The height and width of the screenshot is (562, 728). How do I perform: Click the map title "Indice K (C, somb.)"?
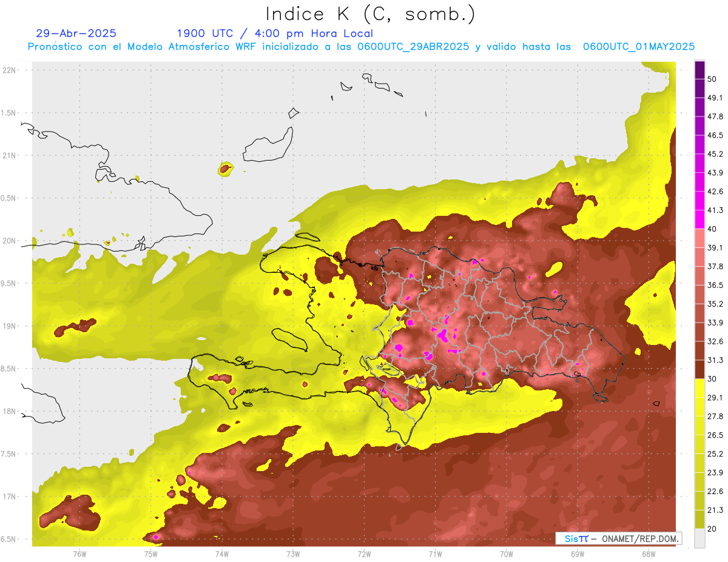[371, 14]
